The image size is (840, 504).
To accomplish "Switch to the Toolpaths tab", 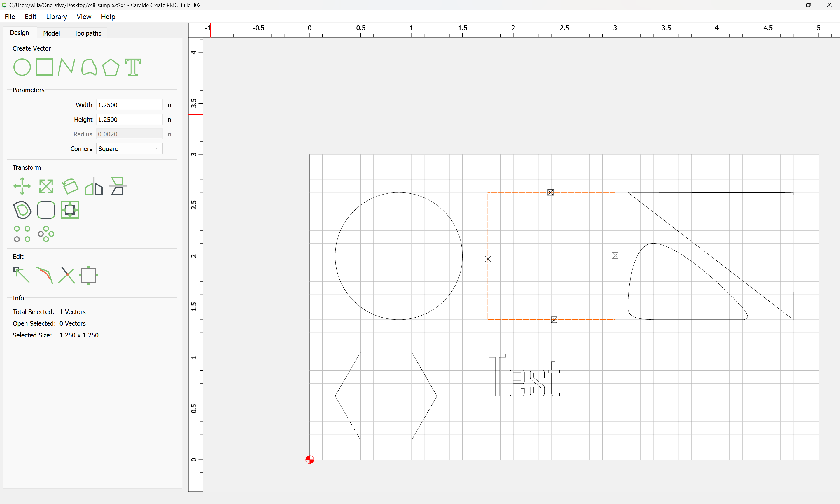I will (87, 33).
